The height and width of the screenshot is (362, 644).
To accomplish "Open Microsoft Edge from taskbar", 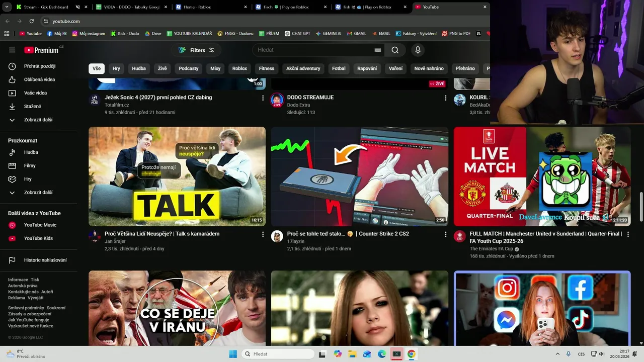I will (382, 354).
